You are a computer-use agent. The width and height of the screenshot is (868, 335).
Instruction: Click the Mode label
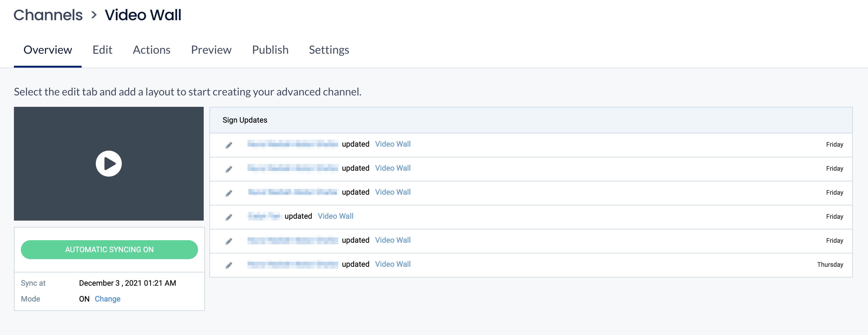pyautogui.click(x=30, y=299)
